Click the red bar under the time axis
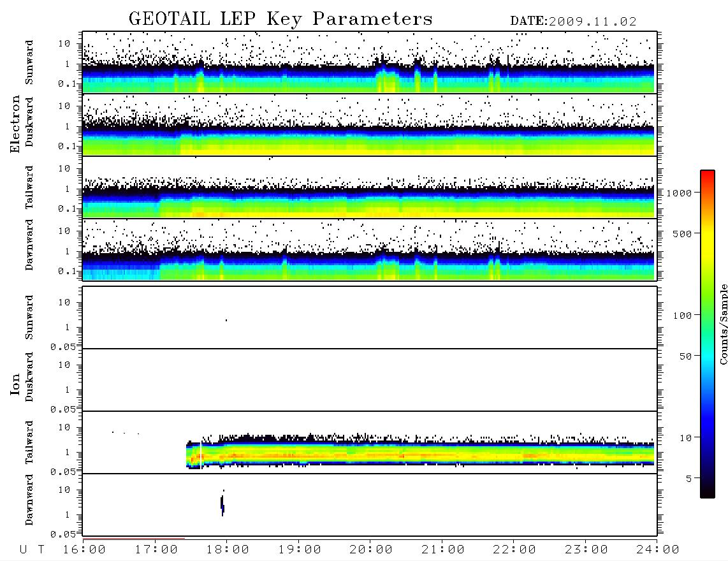Image resolution: width=728 pixels, height=561 pixels. (134, 538)
